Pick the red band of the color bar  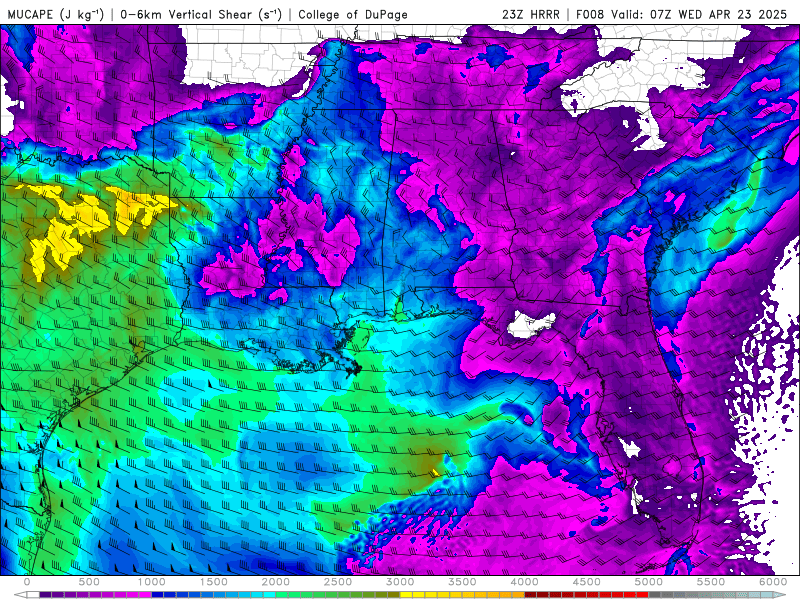tap(587, 595)
